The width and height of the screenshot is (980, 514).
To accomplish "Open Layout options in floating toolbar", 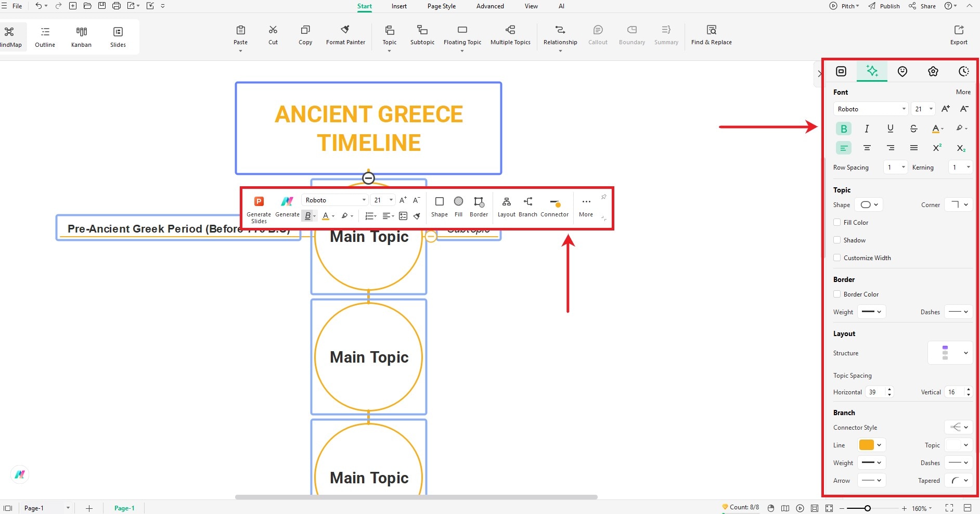I will coord(507,207).
